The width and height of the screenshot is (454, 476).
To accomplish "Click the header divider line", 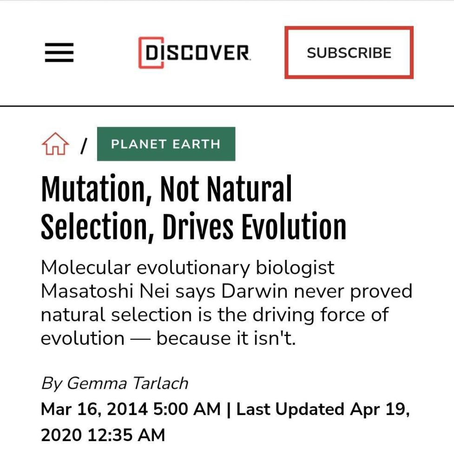I will point(227,106).
